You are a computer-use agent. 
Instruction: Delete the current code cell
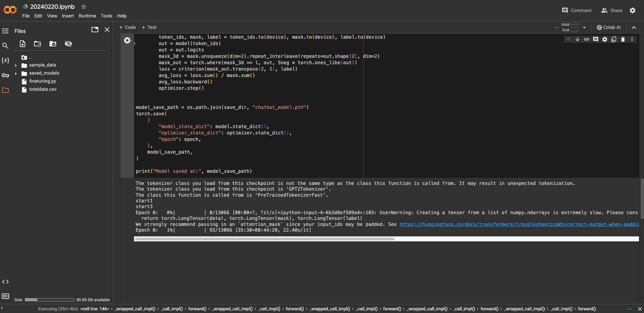[x=623, y=39]
